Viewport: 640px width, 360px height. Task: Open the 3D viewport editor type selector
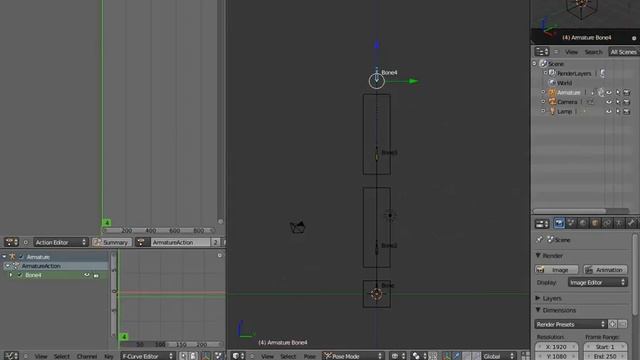(238, 356)
